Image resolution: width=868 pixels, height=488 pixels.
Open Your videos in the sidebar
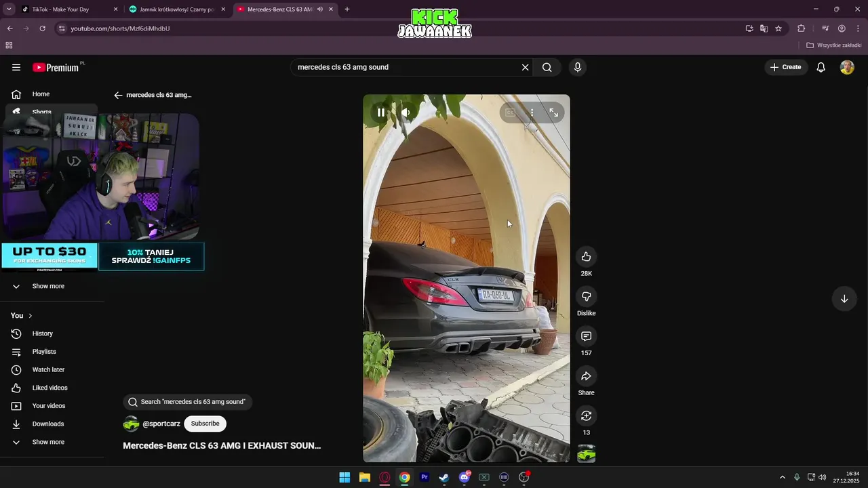pyautogui.click(x=53, y=406)
